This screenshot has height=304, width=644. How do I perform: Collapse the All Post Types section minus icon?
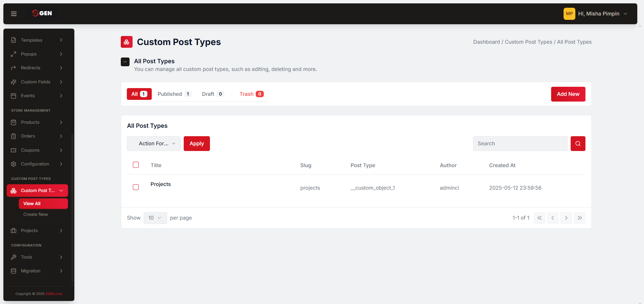pos(125,62)
